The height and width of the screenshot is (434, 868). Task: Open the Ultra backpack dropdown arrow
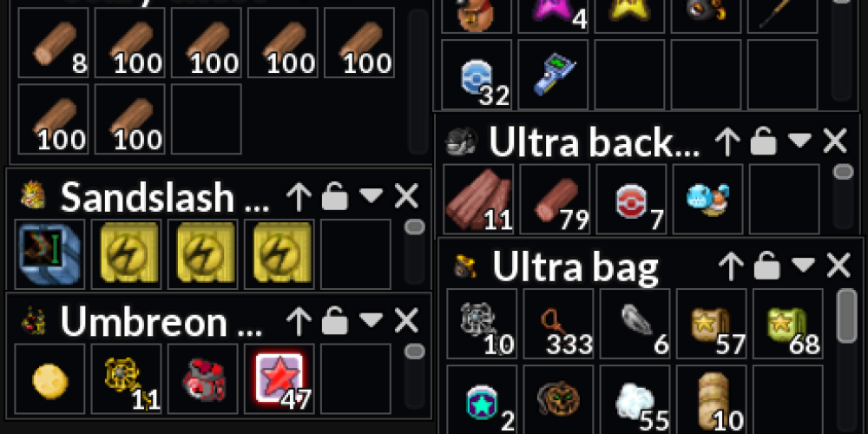pyautogui.click(x=799, y=141)
